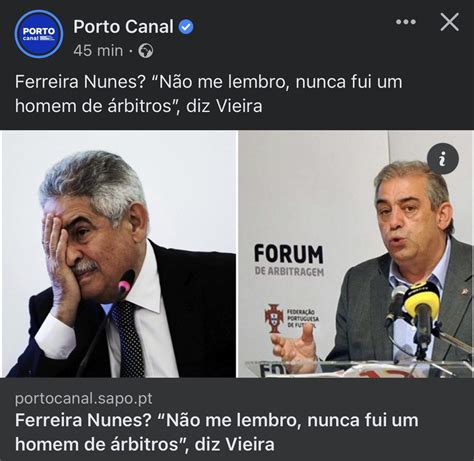Viewport: 474px width, 461px height.
Task: Click the post caption text about Ferreira Nunes
Action: [x=209, y=94]
